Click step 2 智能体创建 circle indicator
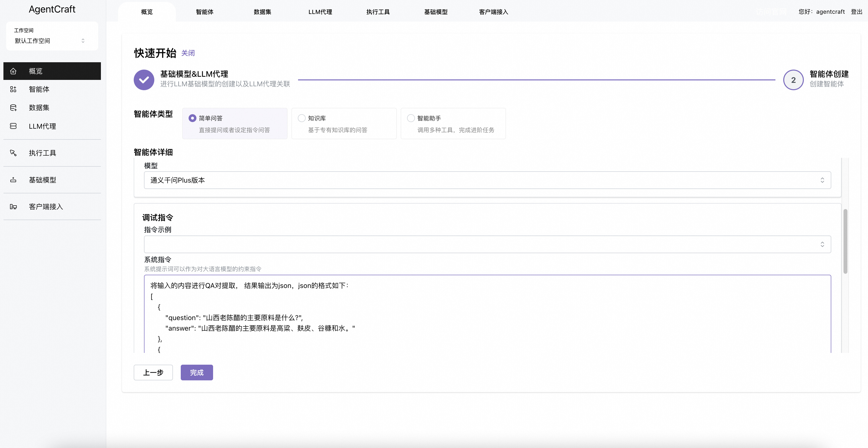The height and width of the screenshot is (448, 868). 794,80
